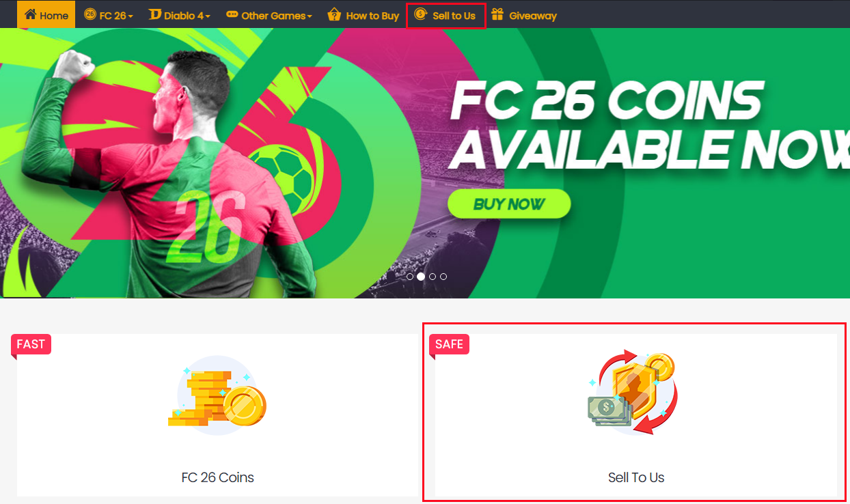This screenshot has width=850, height=504.
Task: Click the Giveaway gift box icon
Action: pyautogui.click(x=497, y=14)
